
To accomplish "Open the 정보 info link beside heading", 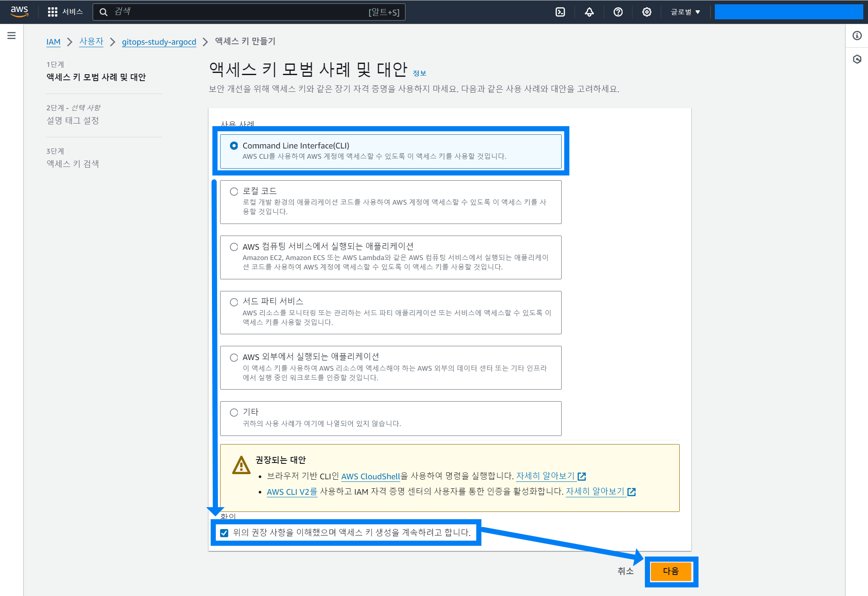I will [x=419, y=73].
